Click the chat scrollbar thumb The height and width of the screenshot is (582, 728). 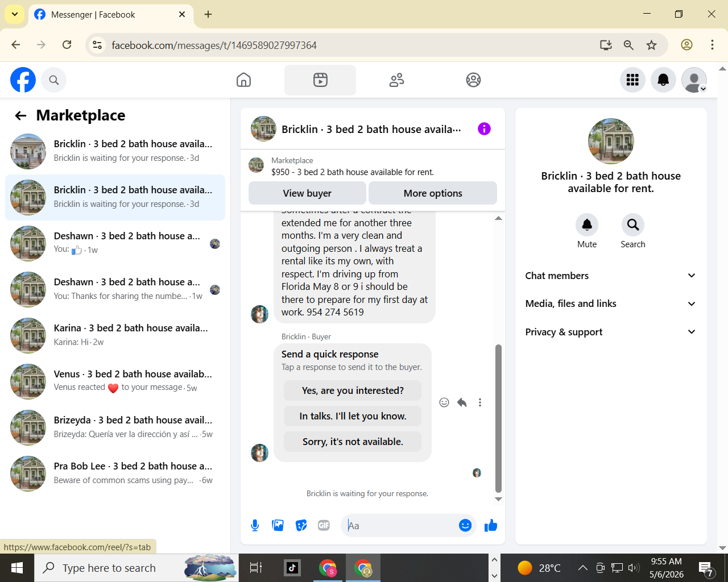pyautogui.click(x=498, y=418)
